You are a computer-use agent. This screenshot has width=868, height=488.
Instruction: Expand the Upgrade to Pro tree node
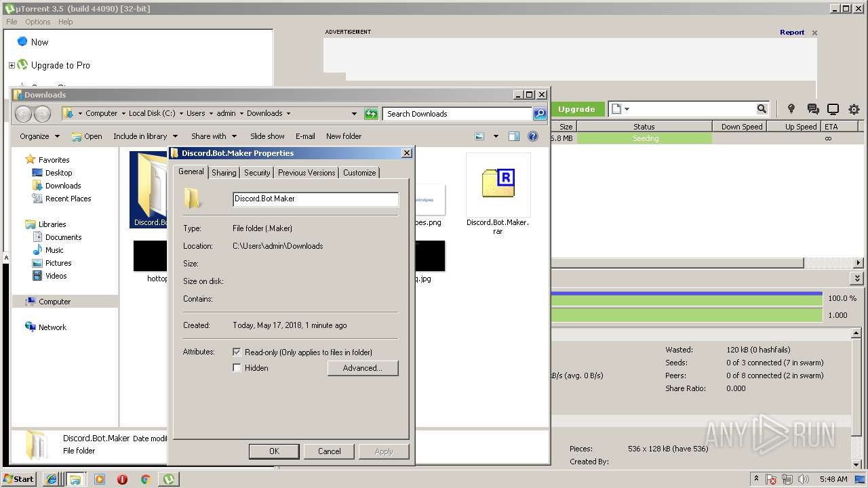click(x=12, y=66)
